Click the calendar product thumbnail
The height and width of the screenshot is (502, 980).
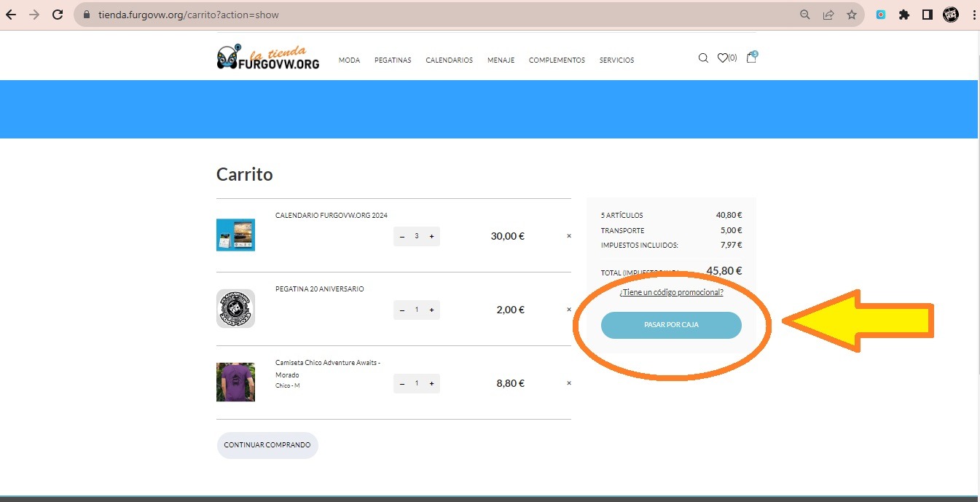tap(235, 235)
